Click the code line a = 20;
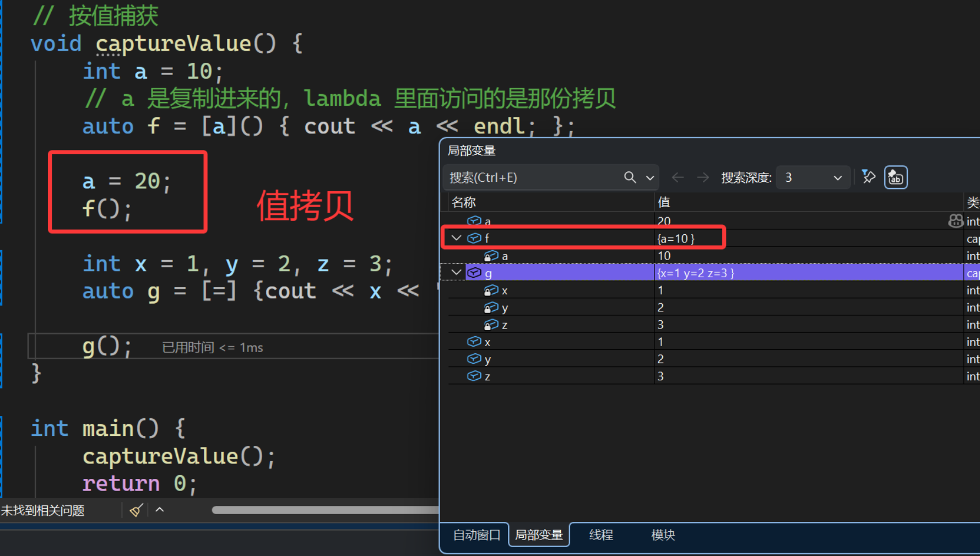This screenshot has height=556, width=980. tap(127, 181)
